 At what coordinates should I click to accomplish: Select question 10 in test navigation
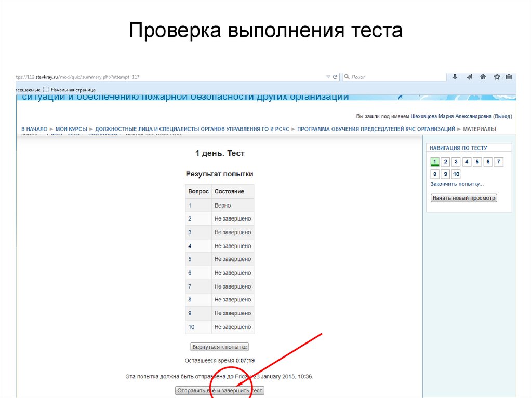pos(455,173)
